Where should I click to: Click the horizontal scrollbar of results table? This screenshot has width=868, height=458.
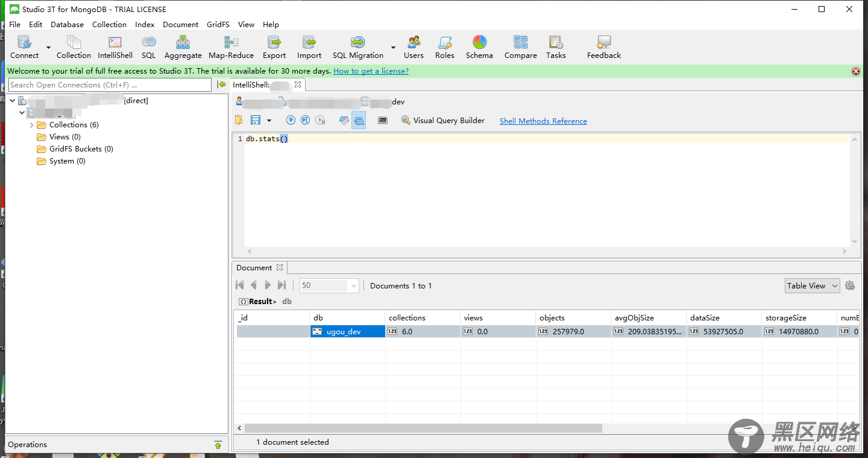[423, 428]
